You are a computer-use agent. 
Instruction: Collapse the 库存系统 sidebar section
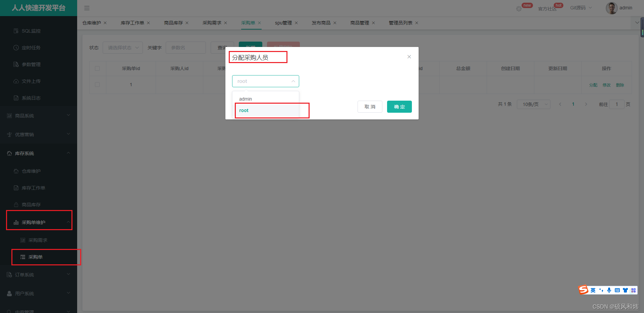[39, 153]
